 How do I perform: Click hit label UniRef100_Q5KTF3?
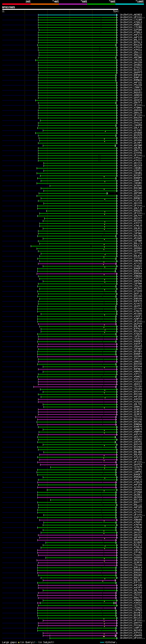(131, 103)
